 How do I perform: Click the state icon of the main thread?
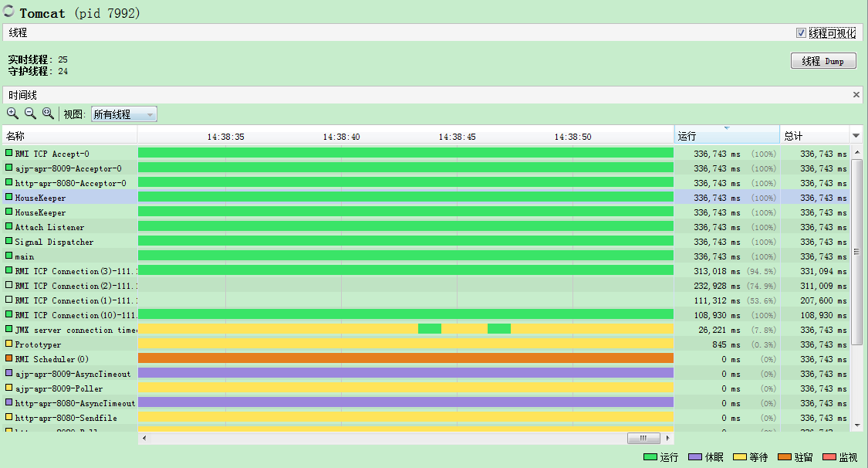point(8,256)
